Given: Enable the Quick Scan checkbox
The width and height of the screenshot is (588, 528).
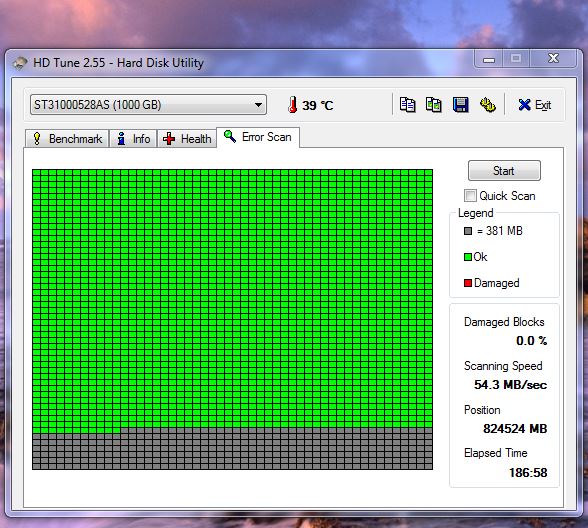Looking at the screenshot, I should coord(470,195).
